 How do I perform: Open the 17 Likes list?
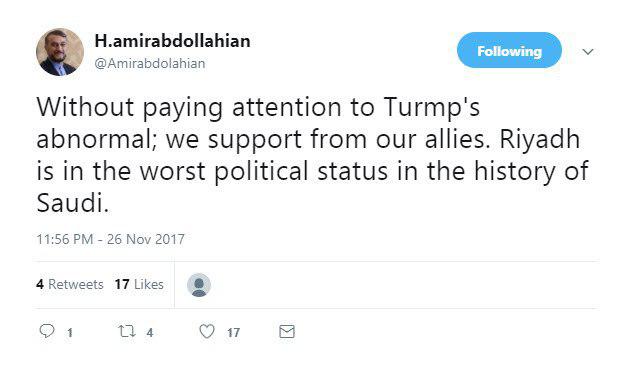tap(139, 284)
